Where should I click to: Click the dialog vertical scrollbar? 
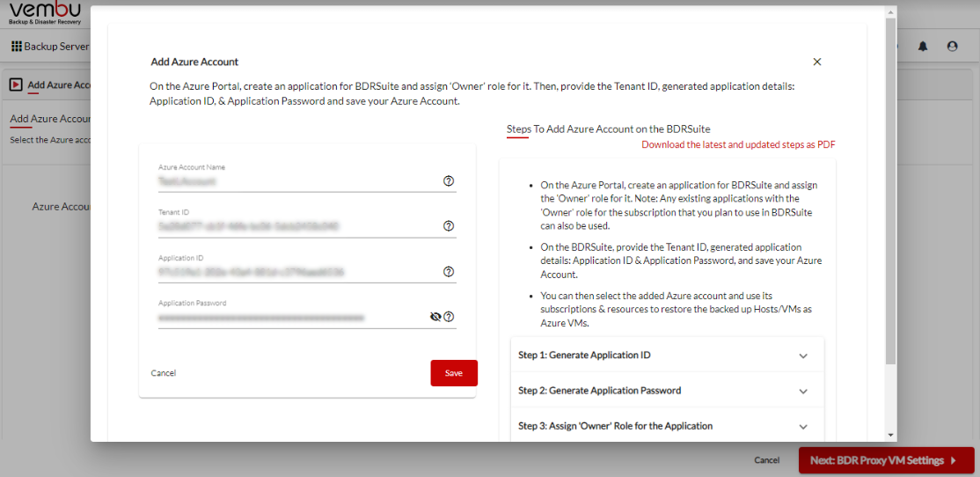click(x=890, y=191)
